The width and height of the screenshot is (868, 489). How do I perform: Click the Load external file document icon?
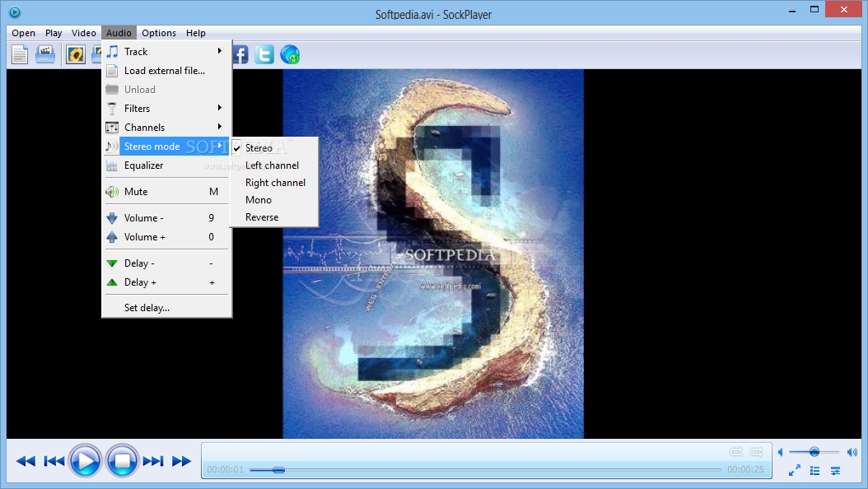coord(112,71)
